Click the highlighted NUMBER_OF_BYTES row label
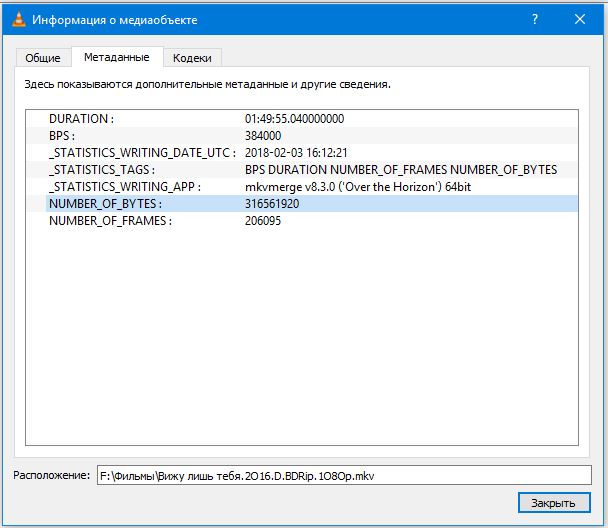 pos(105,204)
